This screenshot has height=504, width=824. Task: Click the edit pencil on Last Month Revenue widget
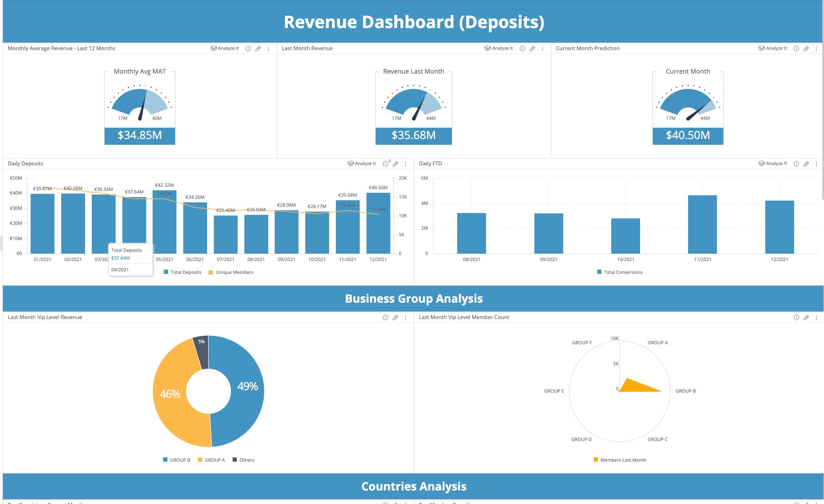tap(532, 48)
